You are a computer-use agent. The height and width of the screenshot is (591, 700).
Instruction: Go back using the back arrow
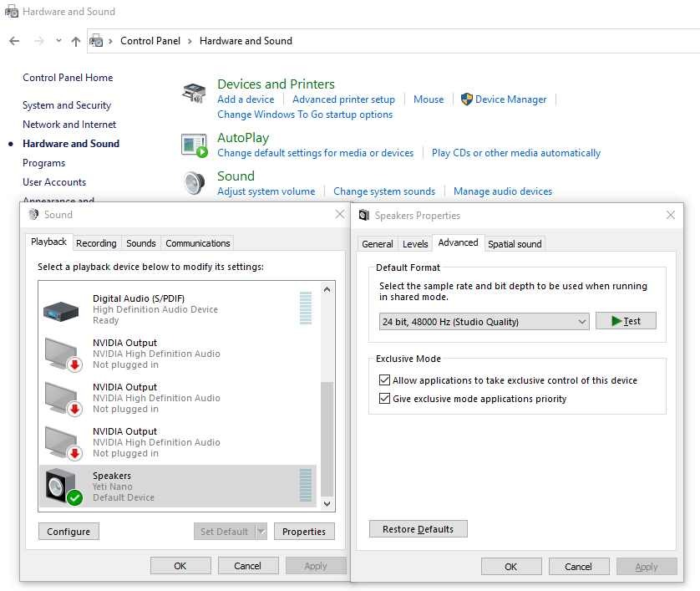coord(14,41)
